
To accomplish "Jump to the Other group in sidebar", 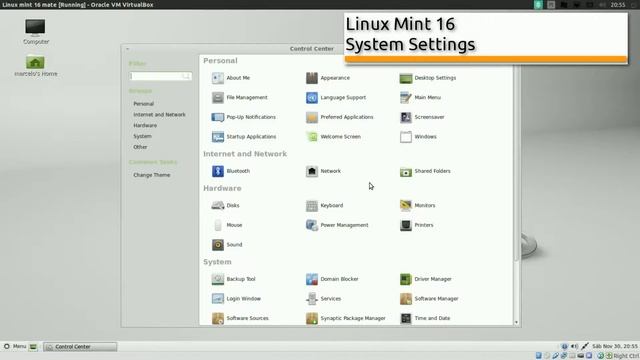I will pos(140,147).
